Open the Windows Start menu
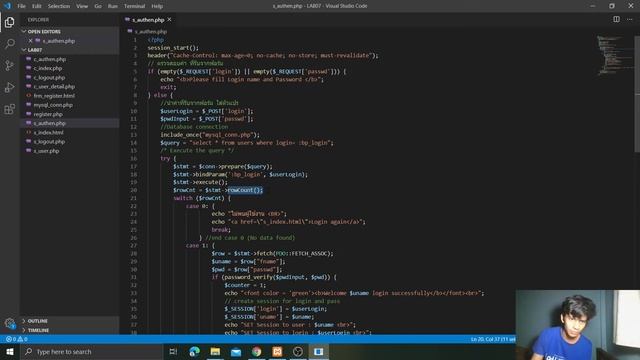The width and height of the screenshot is (640, 360). point(10,351)
